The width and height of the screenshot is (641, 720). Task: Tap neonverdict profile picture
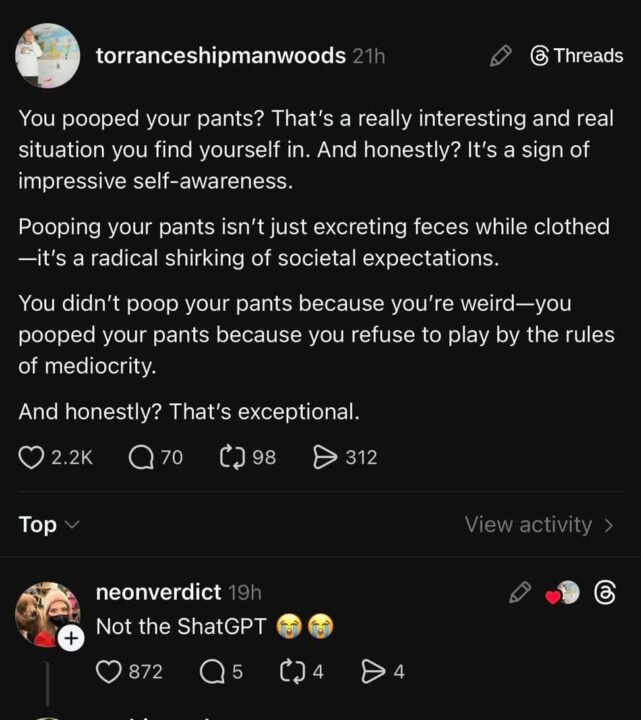(x=46, y=612)
